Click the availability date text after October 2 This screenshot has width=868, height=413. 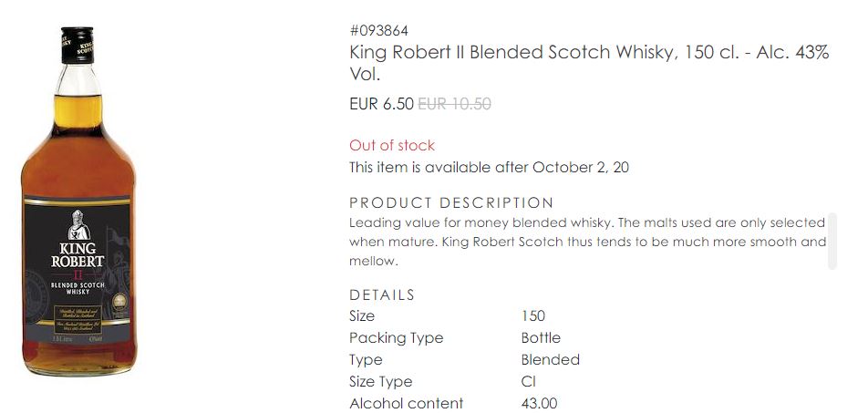pyautogui.click(x=489, y=167)
